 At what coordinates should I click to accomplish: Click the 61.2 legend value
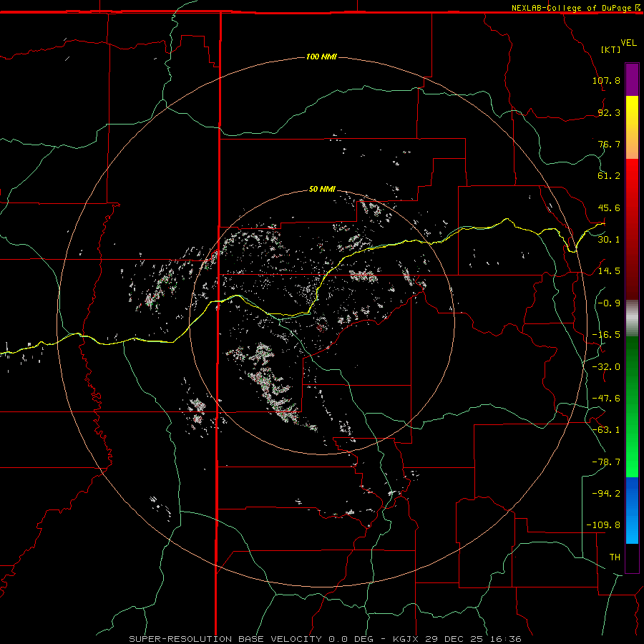pos(609,176)
